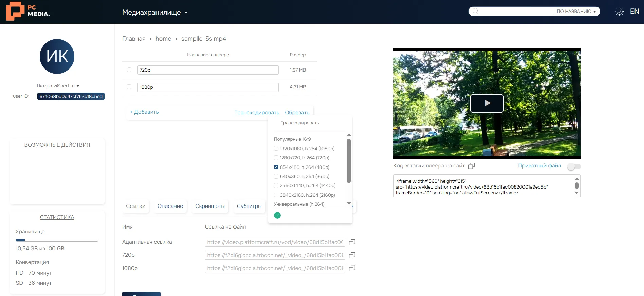
Task: Click the ИК user avatar
Action: tap(57, 56)
